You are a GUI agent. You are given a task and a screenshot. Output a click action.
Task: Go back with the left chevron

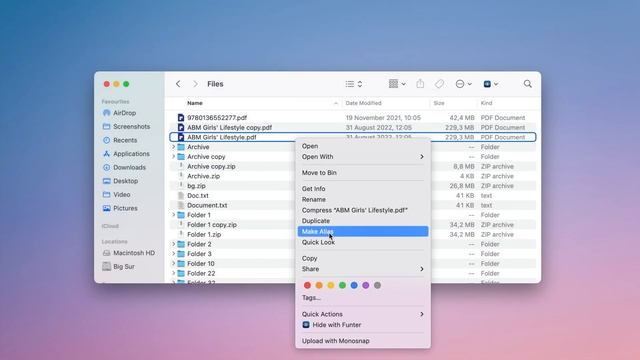click(x=178, y=84)
